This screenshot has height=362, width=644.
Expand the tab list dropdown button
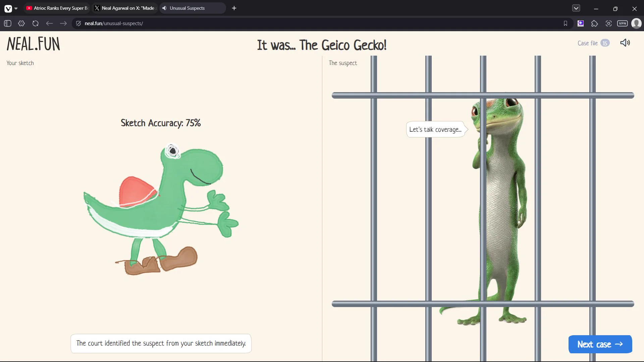click(x=576, y=8)
